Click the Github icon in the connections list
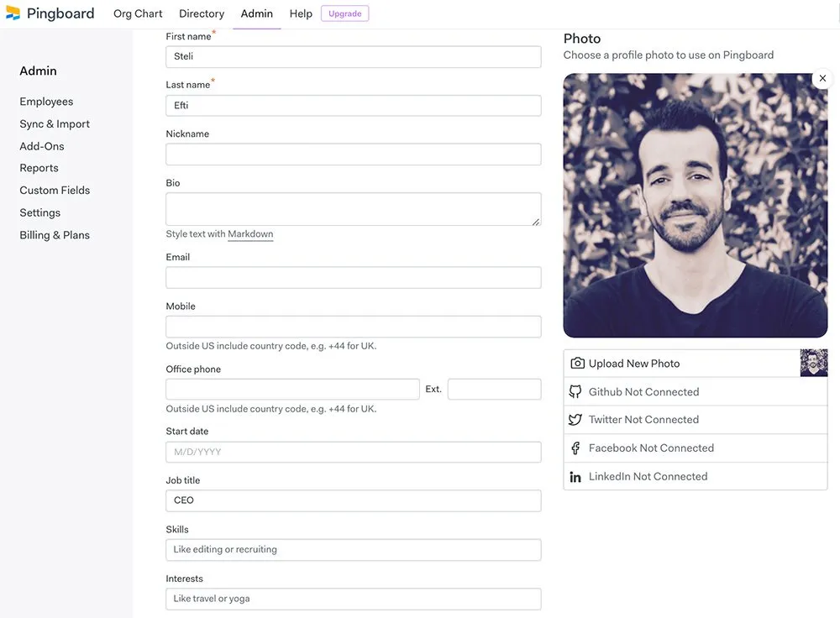The height and width of the screenshot is (618, 840). 575,391
